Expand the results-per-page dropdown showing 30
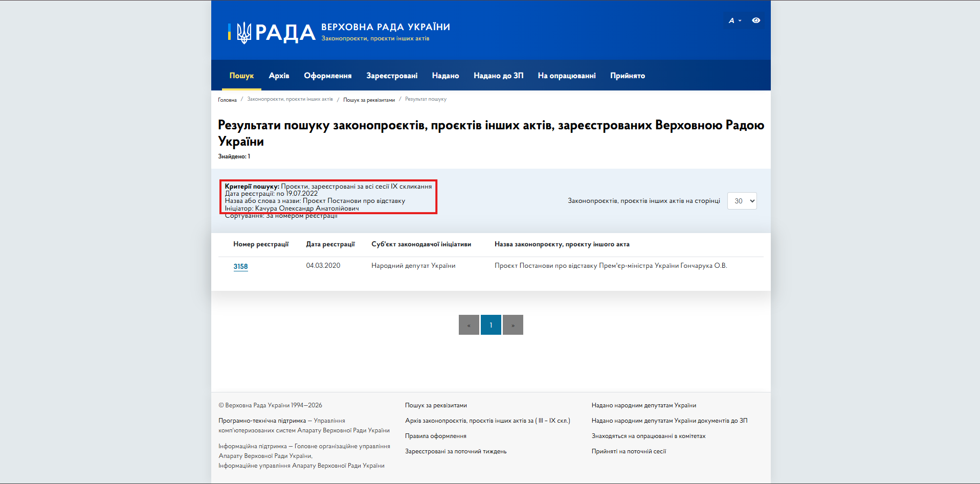The width and height of the screenshot is (980, 484). [x=742, y=201]
